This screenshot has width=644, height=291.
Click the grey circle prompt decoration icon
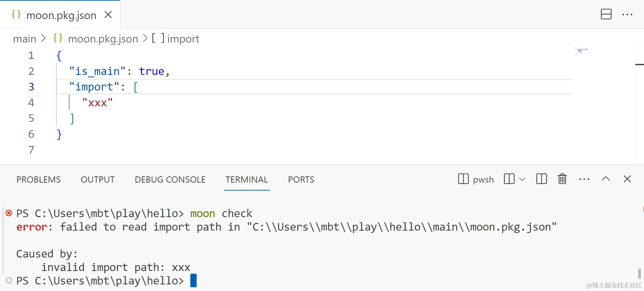(x=9, y=280)
